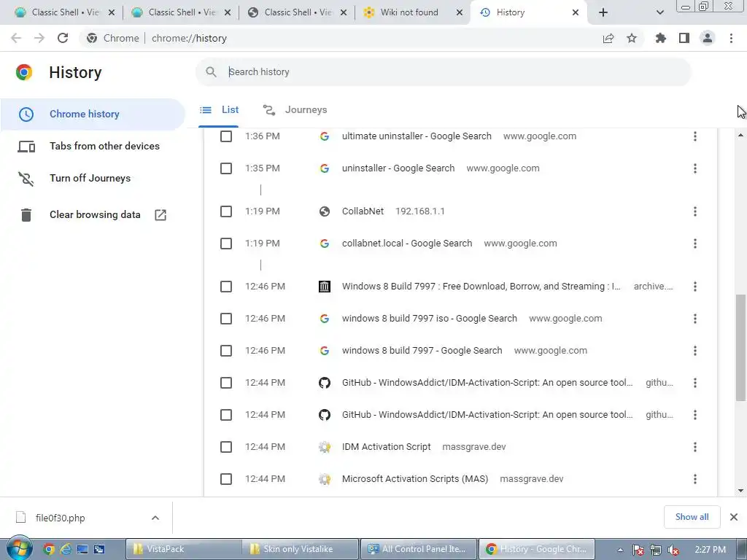
Task: Switch to the Wiki not found tab
Action: (413, 12)
